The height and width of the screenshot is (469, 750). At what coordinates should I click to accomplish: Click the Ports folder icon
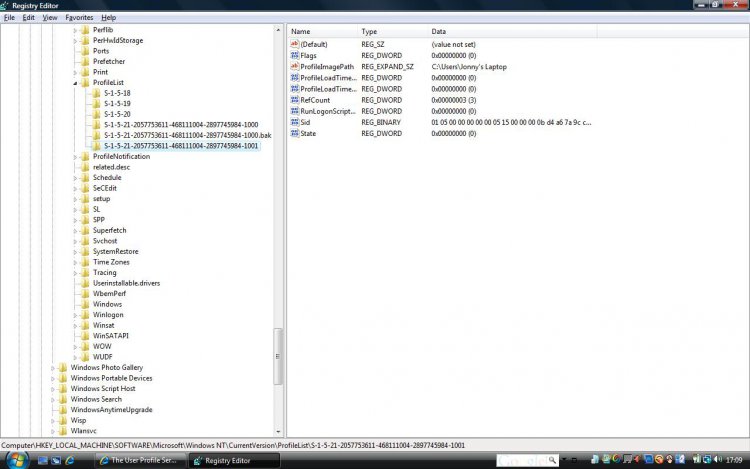[85, 51]
